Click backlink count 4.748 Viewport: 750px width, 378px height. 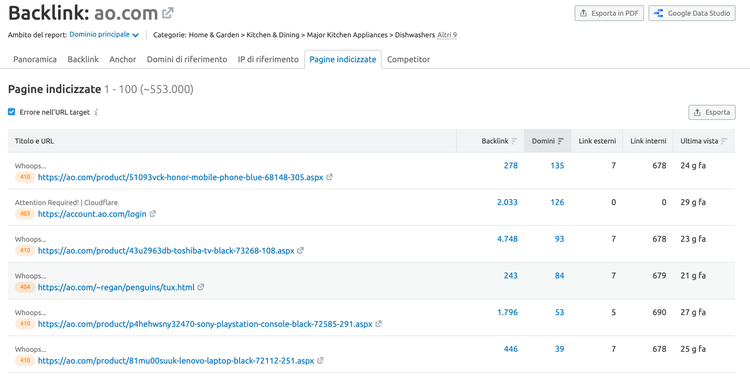click(x=507, y=239)
